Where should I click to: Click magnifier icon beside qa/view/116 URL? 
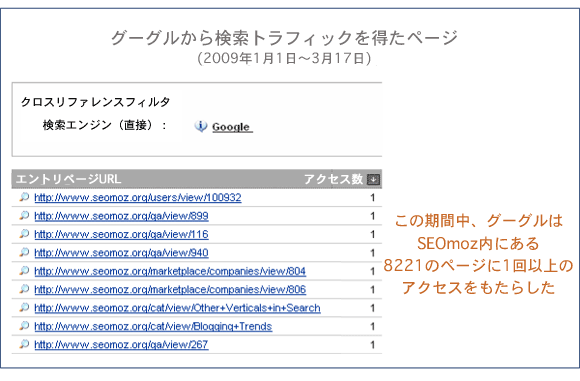tap(24, 234)
